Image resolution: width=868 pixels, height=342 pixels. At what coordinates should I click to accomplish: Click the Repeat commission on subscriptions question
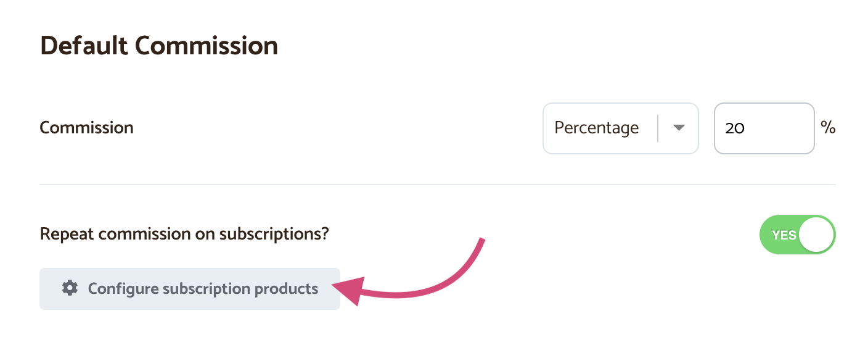click(184, 235)
